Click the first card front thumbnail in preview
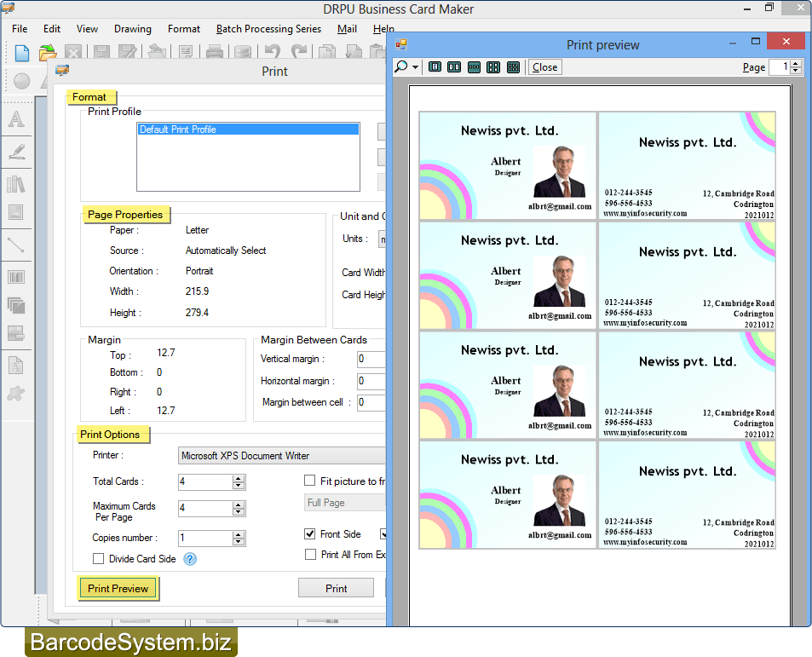This screenshot has width=812, height=657. tap(508, 165)
